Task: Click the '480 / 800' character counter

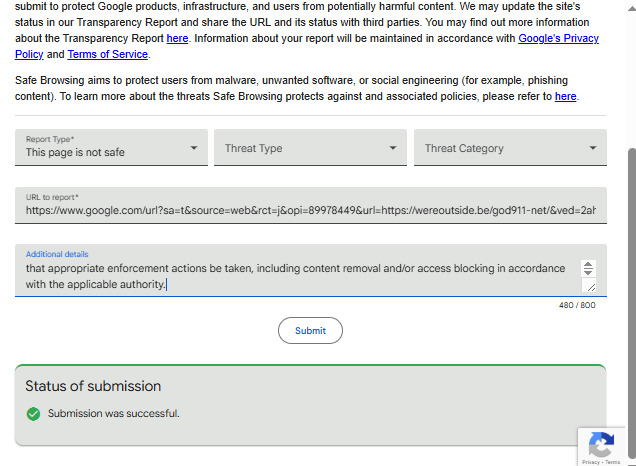Action: click(x=577, y=305)
